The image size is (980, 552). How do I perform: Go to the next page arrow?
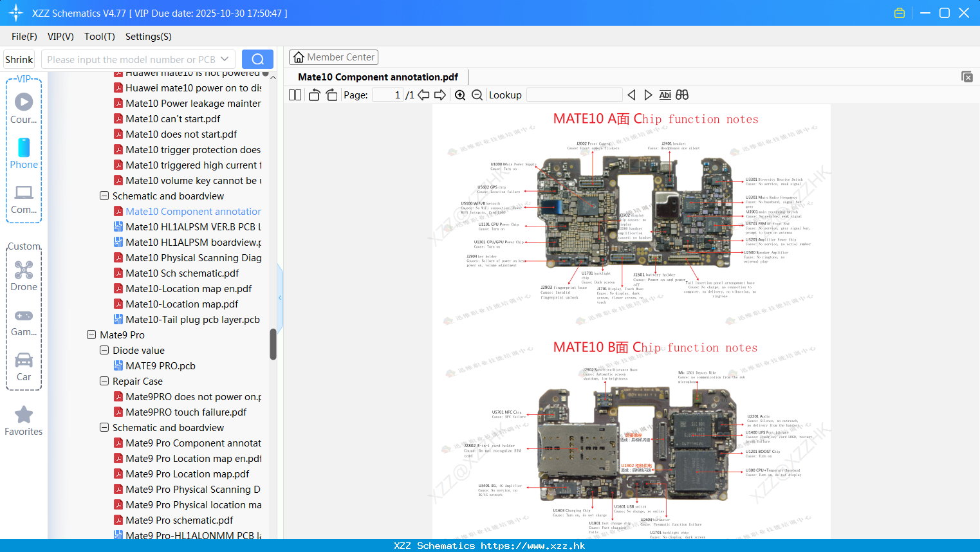tap(440, 95)
